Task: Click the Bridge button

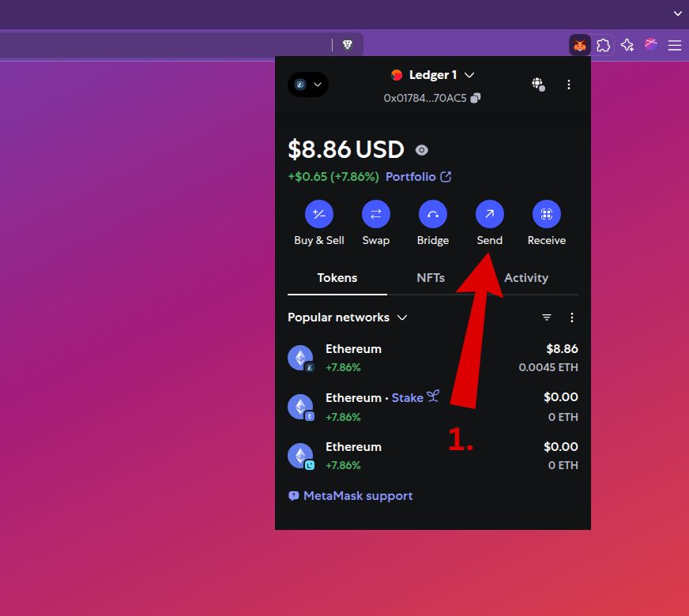Action: (x=433, y=223)
